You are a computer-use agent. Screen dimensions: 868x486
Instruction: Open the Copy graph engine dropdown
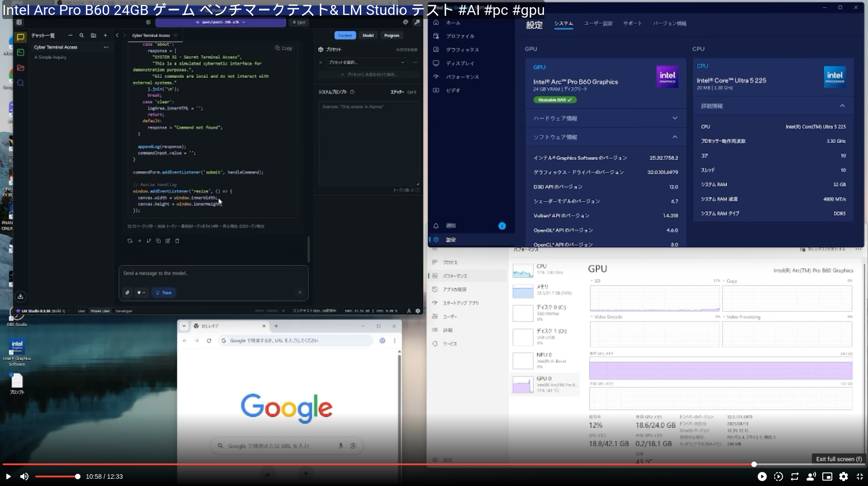click(730, 281)
